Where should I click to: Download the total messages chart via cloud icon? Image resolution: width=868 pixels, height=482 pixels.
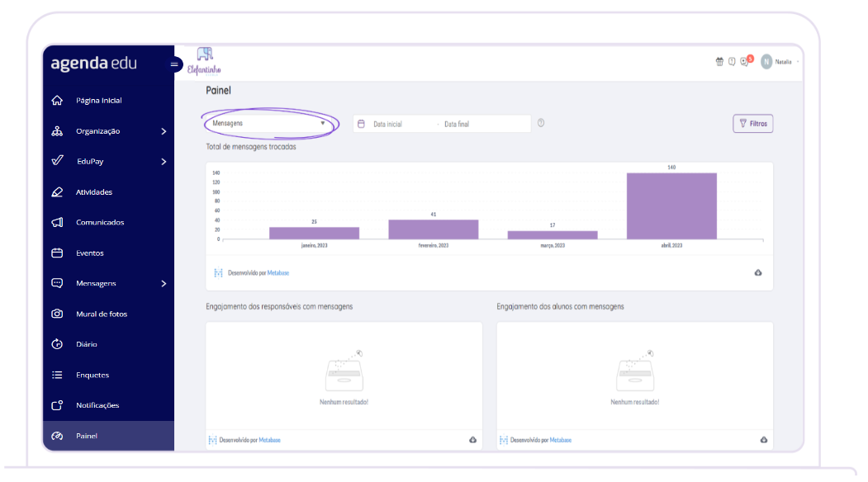[758, 272]
